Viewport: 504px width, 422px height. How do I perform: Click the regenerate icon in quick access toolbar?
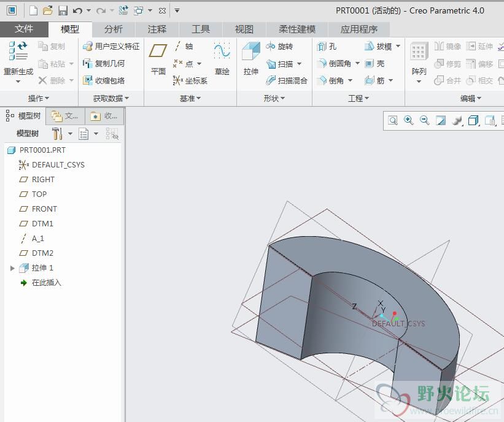click(123, 10)
